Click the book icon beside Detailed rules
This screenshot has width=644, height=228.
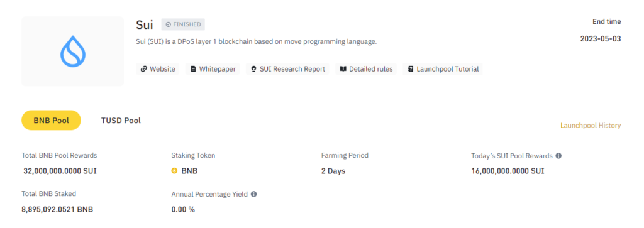(x=343, y=69)
